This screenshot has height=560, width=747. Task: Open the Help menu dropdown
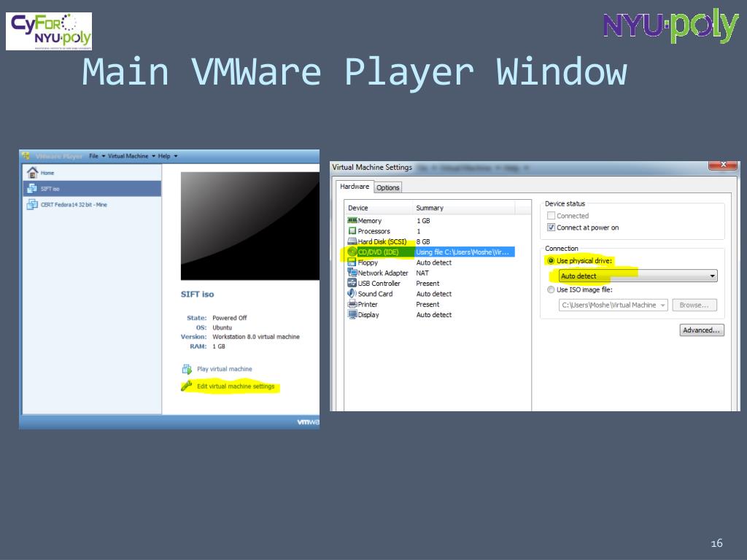point(168,156)
